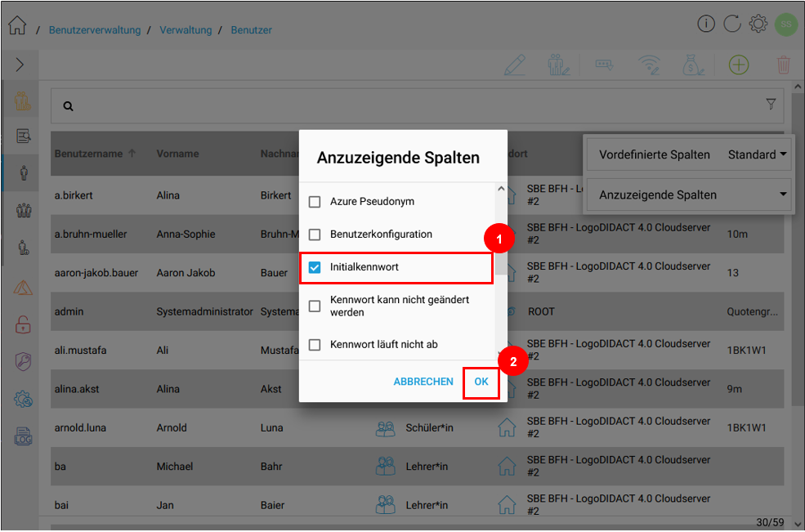Go to the home page icon
The width and height of the screenshot is (805, 532).
17,25
